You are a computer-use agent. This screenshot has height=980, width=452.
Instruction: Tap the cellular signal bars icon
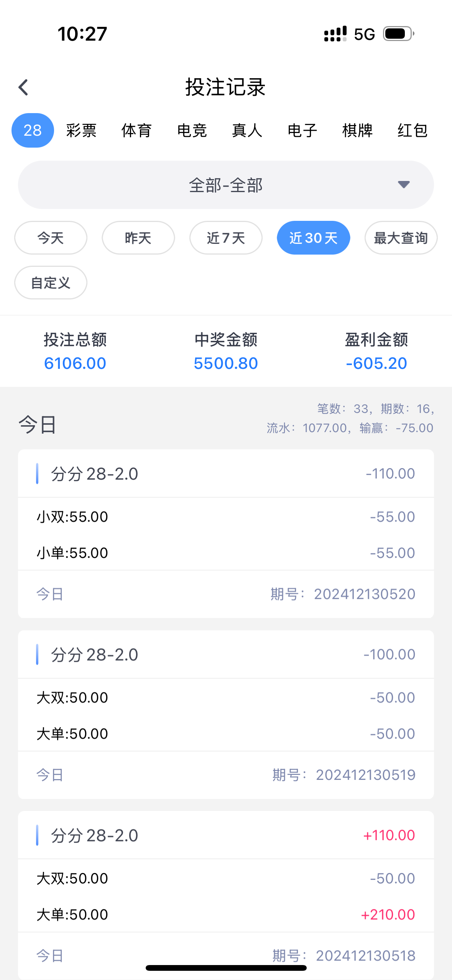point(335,34)
